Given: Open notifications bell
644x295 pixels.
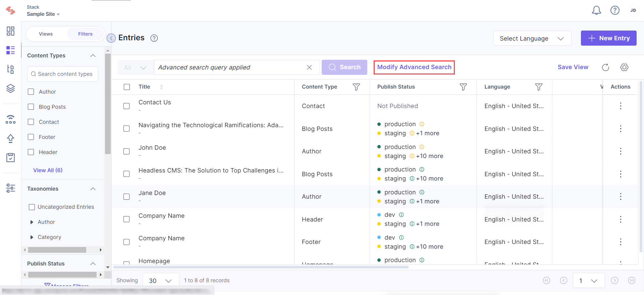Looking at the screenshot, I should coord(596,10).
